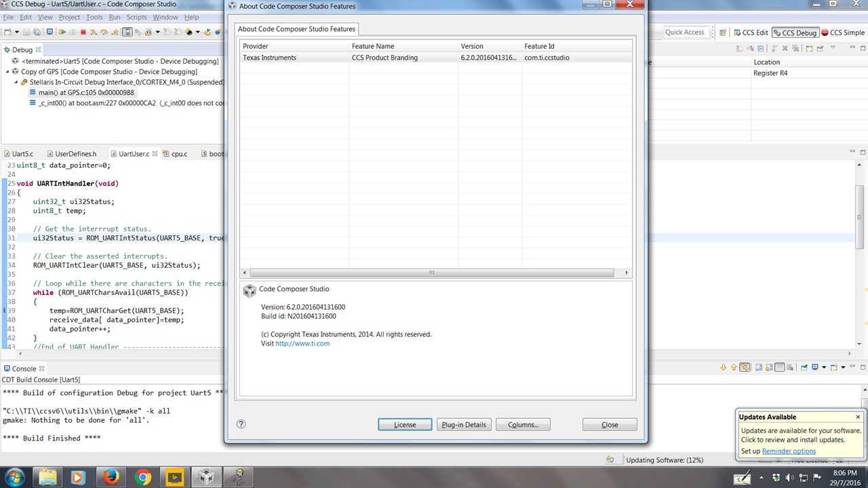The height and width of the screenshot is (488, 868).
Task: Close the Debug view tab X
Action: coord(39,49)
